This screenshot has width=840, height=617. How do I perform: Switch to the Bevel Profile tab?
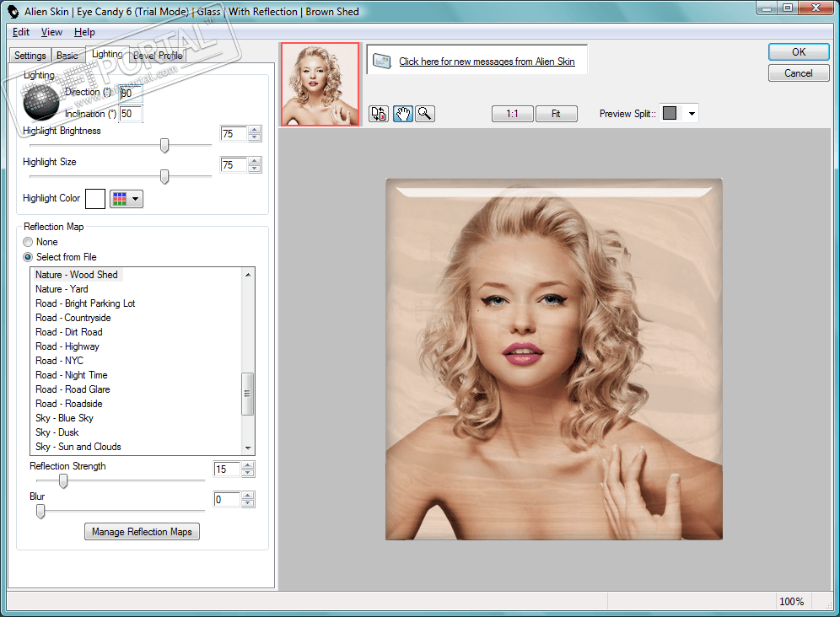click(x=158, y=56)
